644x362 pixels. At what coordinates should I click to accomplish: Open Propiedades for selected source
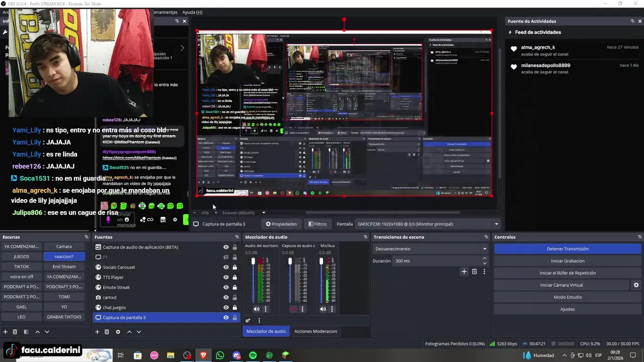coord(282,224)
